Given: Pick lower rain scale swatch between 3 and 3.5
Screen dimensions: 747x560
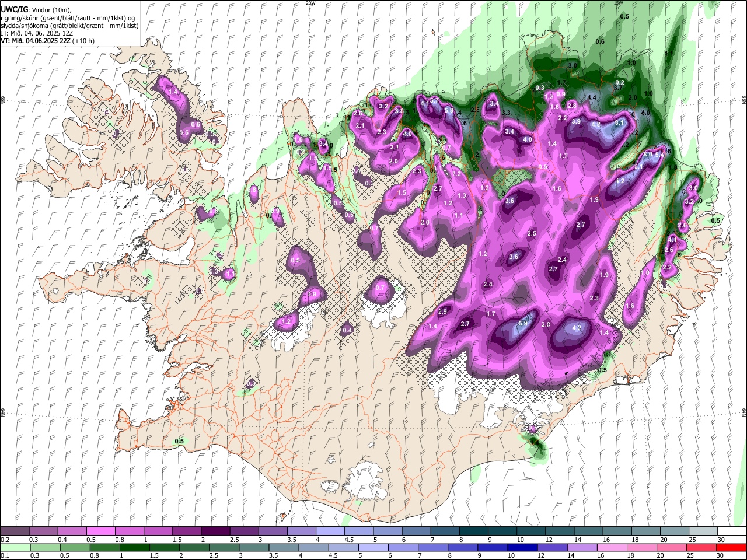Looking at the screenshot, I should click(255, 547).
